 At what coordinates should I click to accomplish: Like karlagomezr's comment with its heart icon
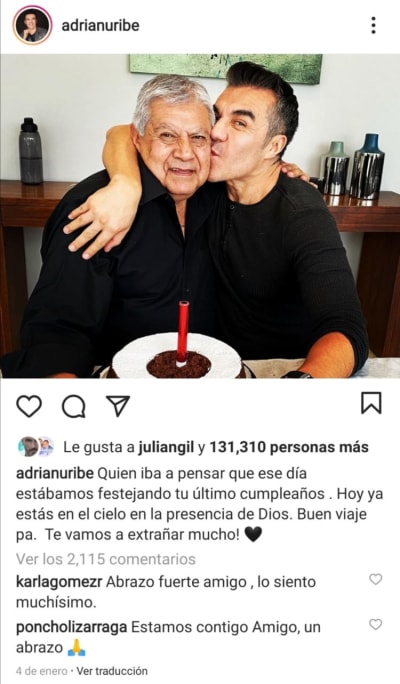click(376, 579)
